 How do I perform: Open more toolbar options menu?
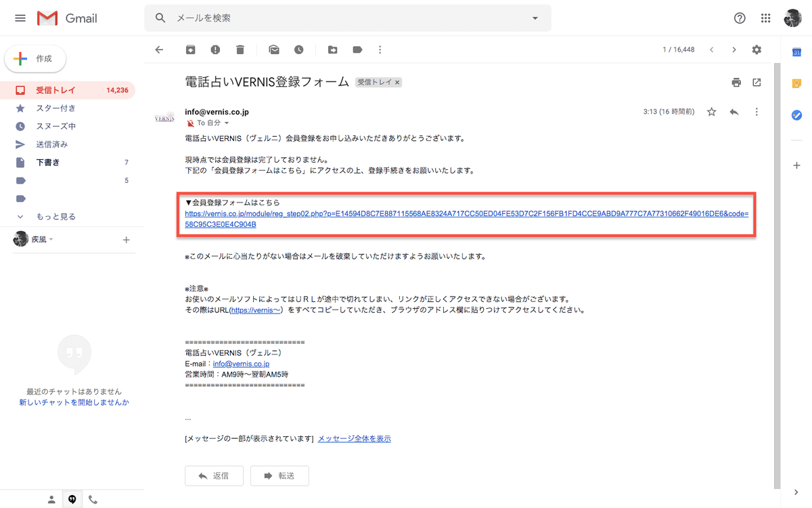pyautogui.click(x=380, y=49)
